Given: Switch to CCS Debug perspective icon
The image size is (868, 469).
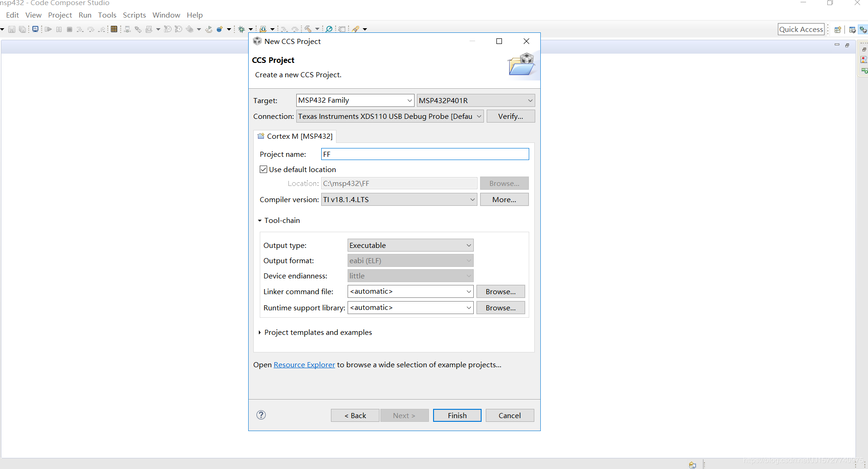Looking at the screenshot, I should [863, 30].
